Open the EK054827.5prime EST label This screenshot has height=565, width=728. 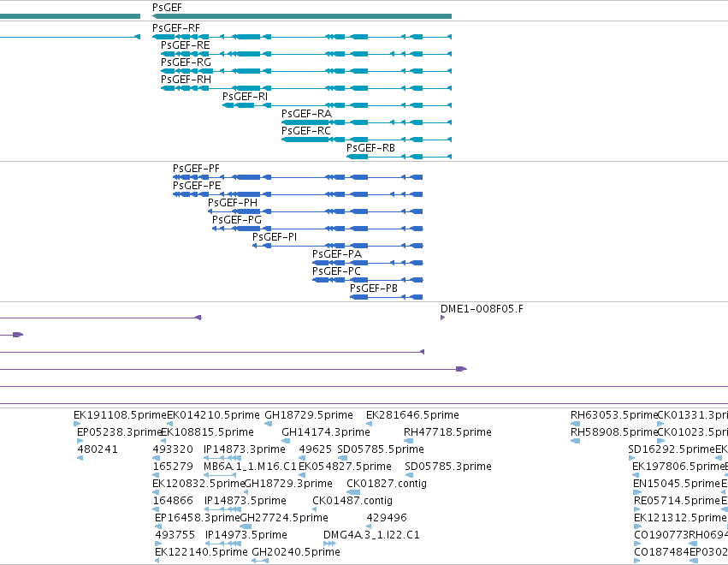coord(345,466)
